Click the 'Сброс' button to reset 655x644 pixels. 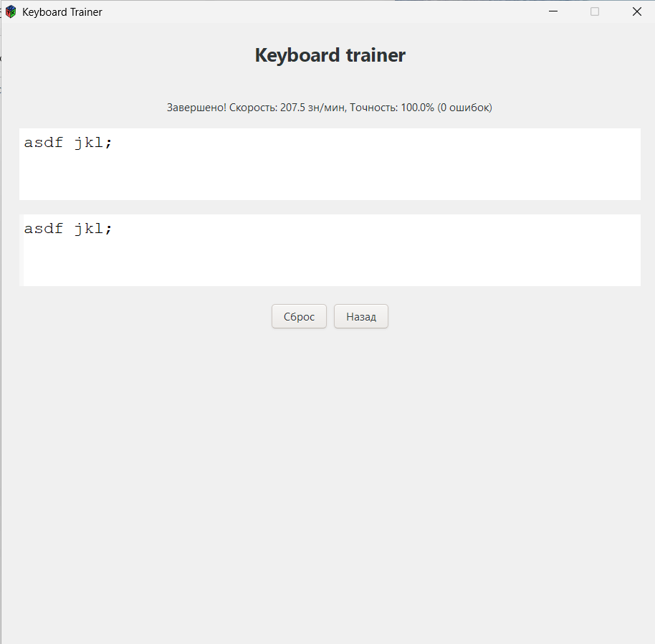(x=299, y=316)
